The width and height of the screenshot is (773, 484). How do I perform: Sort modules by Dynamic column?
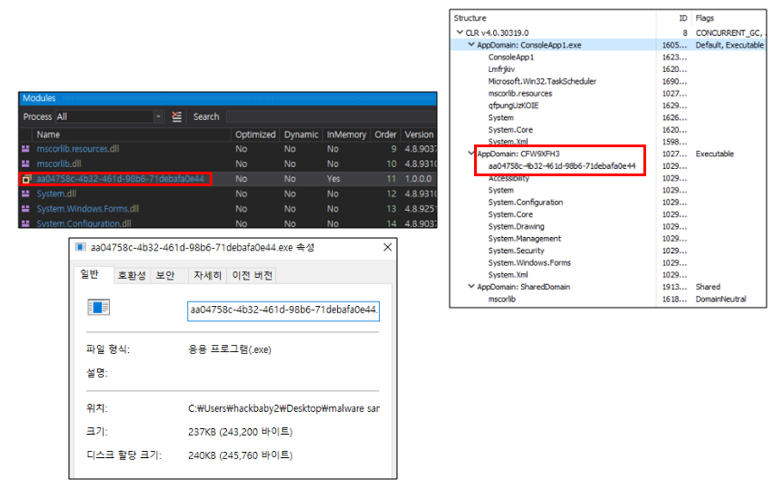(x=301, y=135)
